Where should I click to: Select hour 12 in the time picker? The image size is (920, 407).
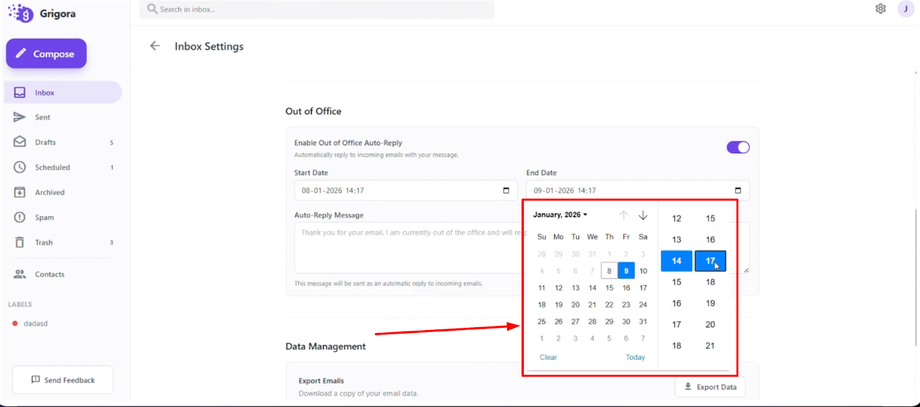coord(677,219)
